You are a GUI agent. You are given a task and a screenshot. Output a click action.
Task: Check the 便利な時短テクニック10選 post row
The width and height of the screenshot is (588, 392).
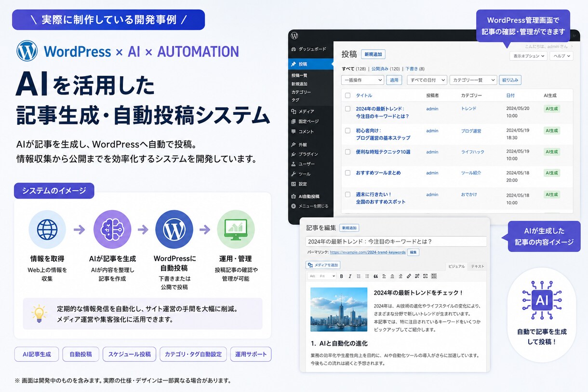pos(348,152)
